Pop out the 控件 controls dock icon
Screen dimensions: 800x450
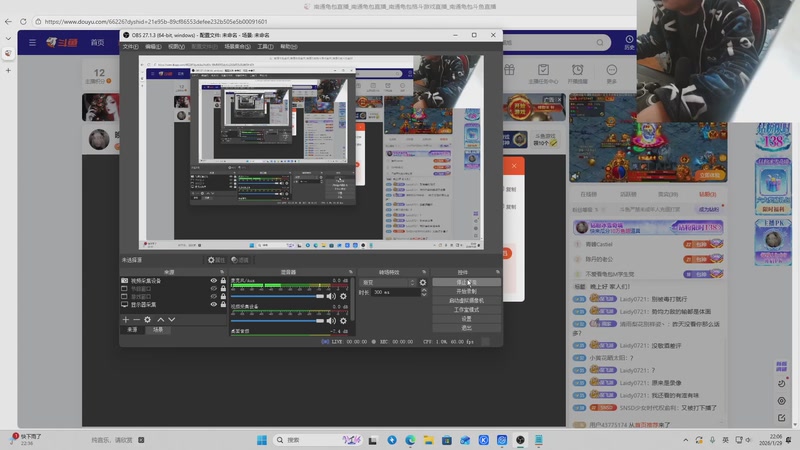(x=498, y=272)
